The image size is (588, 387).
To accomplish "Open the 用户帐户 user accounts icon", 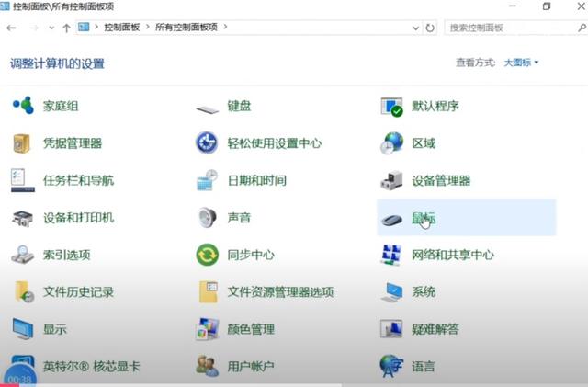I will point(207,366).
